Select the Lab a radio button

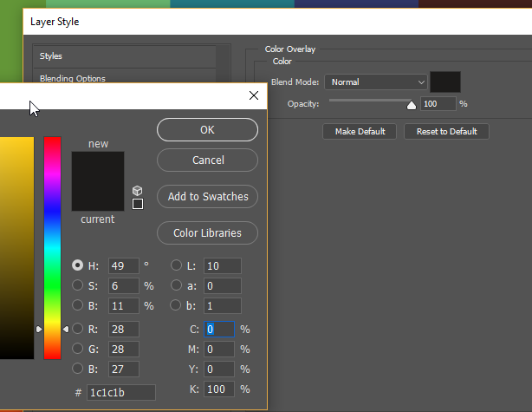coord(176,285)
